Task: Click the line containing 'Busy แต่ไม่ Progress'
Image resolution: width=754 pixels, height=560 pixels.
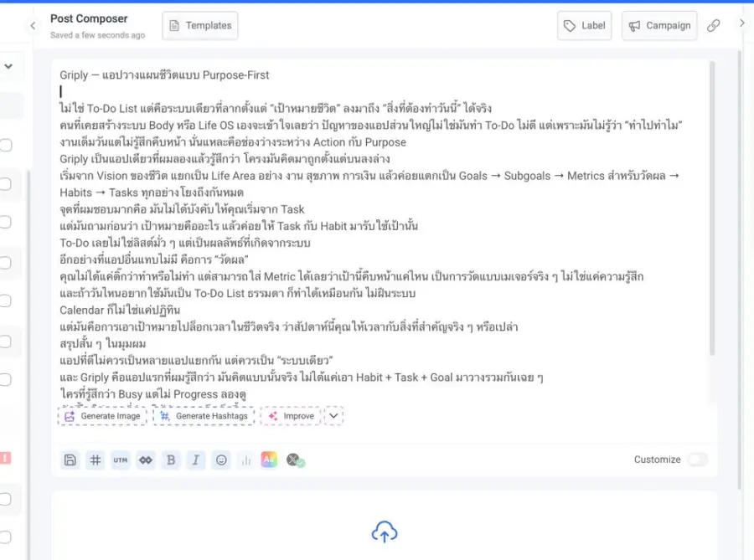Action: click(x=153, y=394)
